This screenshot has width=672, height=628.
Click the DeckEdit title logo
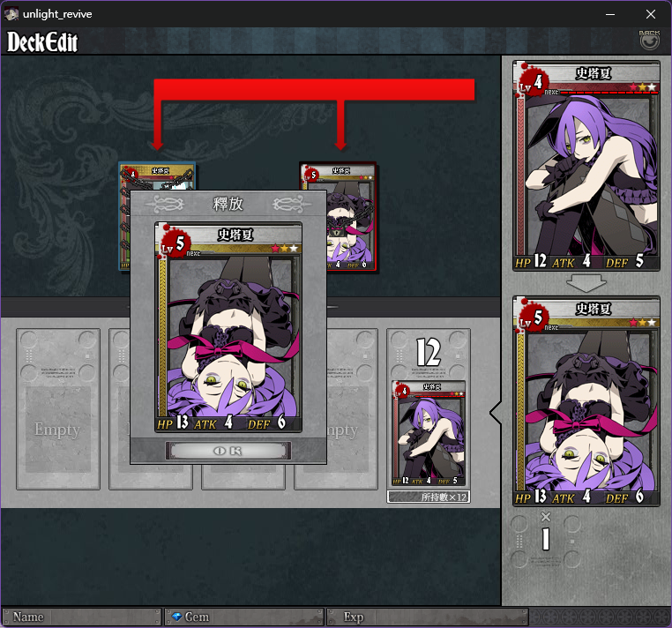click(x=42, y=42)
